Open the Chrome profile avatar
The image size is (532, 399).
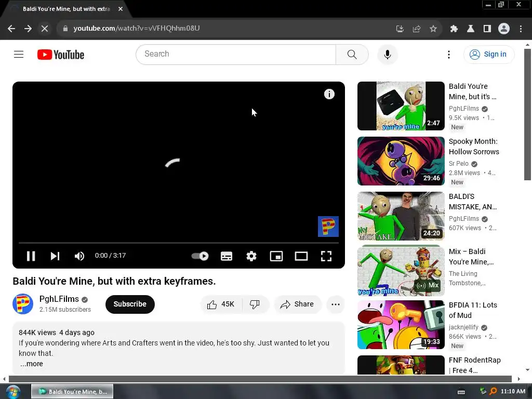(x=504, y=29)
